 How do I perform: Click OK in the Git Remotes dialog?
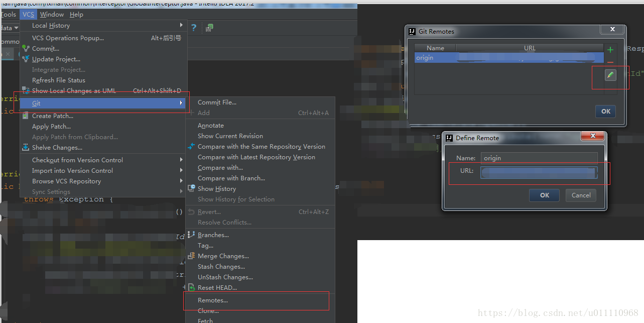pyautogui.click(x=606, y=111)
